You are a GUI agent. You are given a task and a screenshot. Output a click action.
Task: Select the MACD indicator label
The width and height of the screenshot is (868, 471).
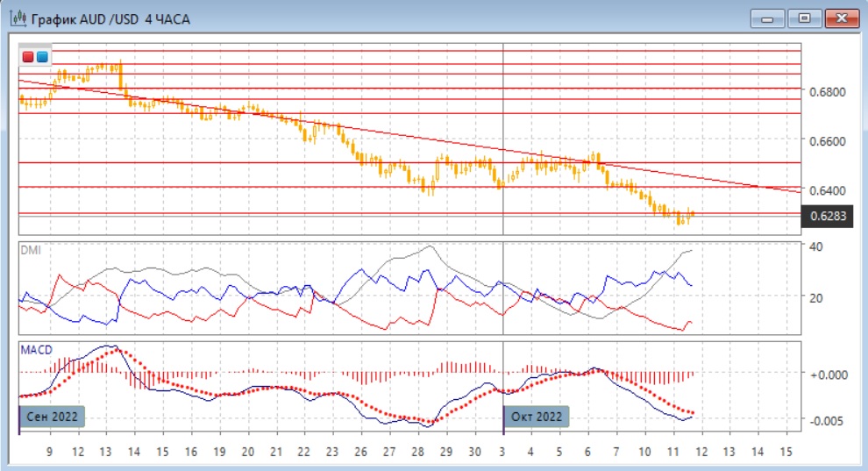click(35, 350)
